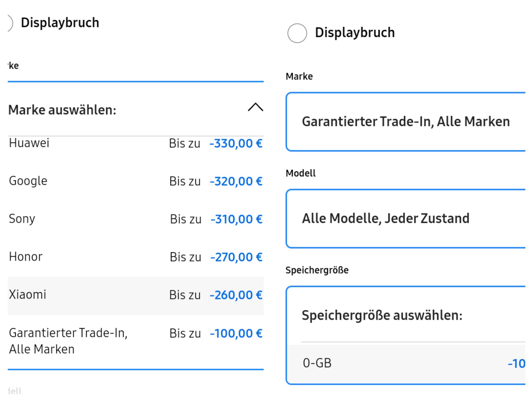
Task: Open the Marke dropdown showing Garantierter Trade-In
Action: [406, 122]
